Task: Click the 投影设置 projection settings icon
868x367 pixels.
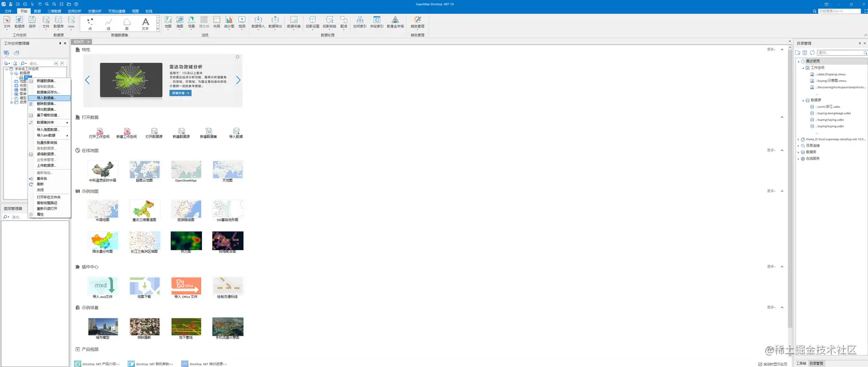Action: 312,22
